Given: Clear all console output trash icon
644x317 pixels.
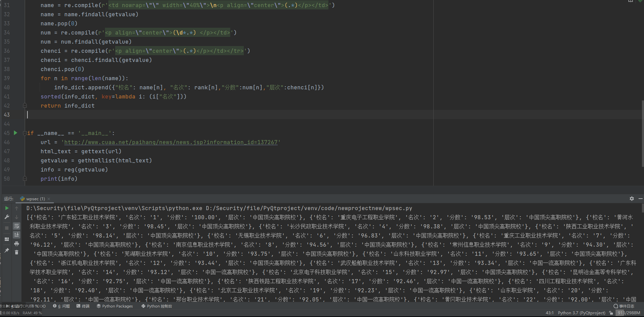Looking at the screenshot, I should [x=17, y=252].
